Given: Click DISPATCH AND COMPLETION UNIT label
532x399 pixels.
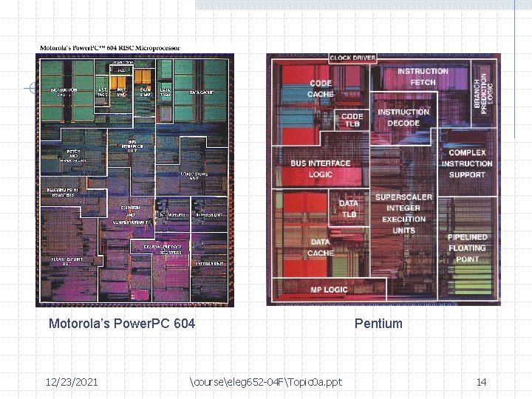Looking at the screenshot, I should pyautogui.click(x=130, y=215).
